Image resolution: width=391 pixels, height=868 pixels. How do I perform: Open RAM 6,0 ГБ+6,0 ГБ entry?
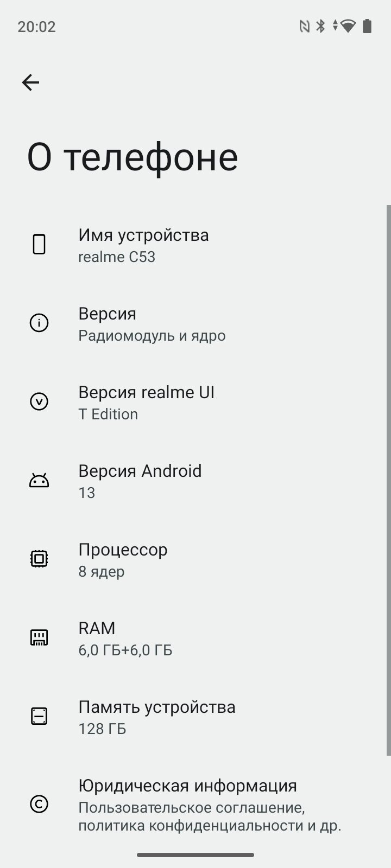pos(195,638)
